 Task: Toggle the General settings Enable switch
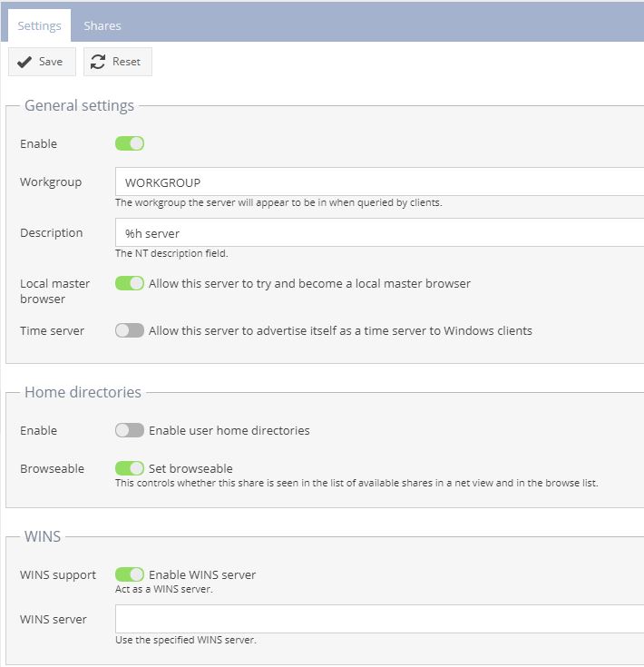(130, 143)
